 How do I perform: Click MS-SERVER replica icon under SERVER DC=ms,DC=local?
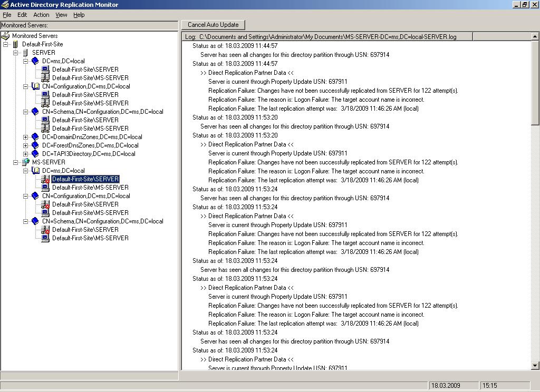click(x=45, y=78)
